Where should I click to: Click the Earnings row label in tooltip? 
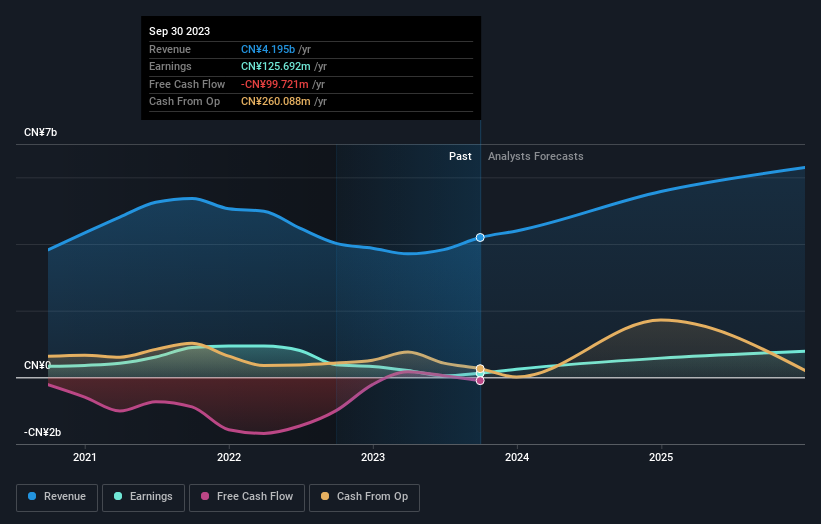click(170, 66)
